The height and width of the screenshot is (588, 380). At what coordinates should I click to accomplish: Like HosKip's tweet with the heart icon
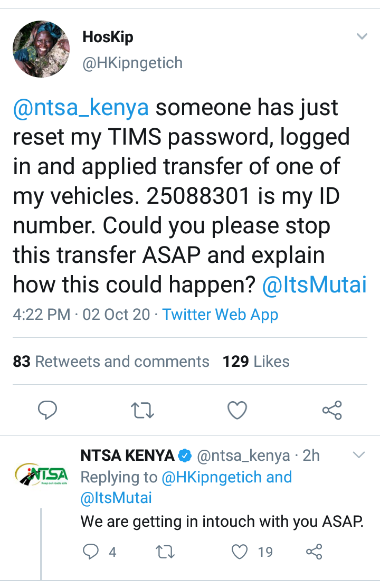pos(237,410)
